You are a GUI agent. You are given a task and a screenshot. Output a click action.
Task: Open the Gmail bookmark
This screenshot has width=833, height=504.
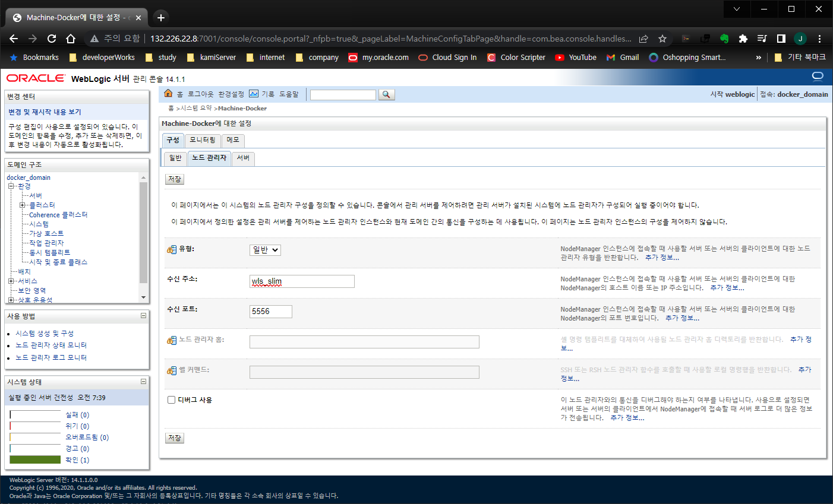click(x=623, y=58)
